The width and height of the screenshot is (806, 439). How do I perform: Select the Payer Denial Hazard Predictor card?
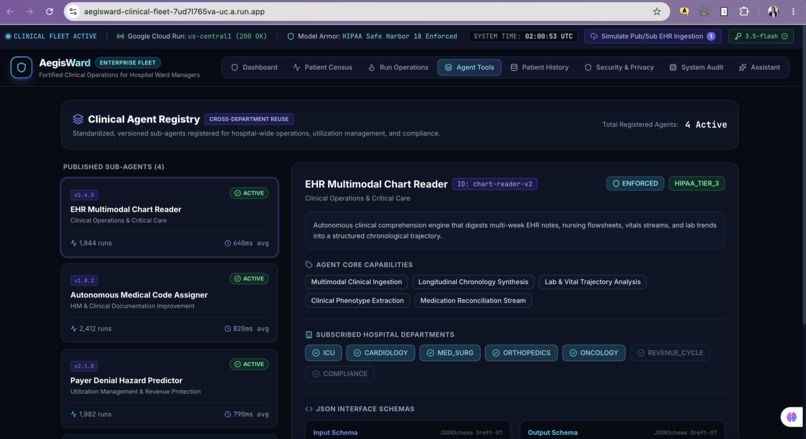point(170,389)
